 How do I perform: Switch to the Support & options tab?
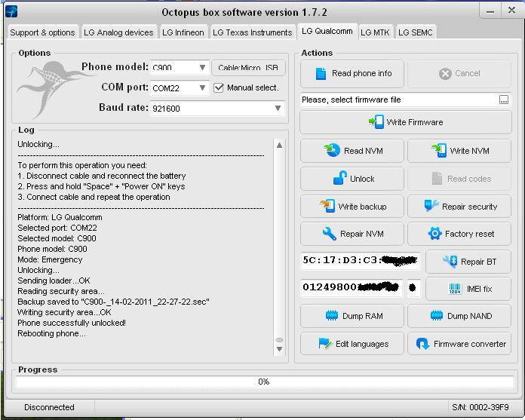tap(42, 32)
